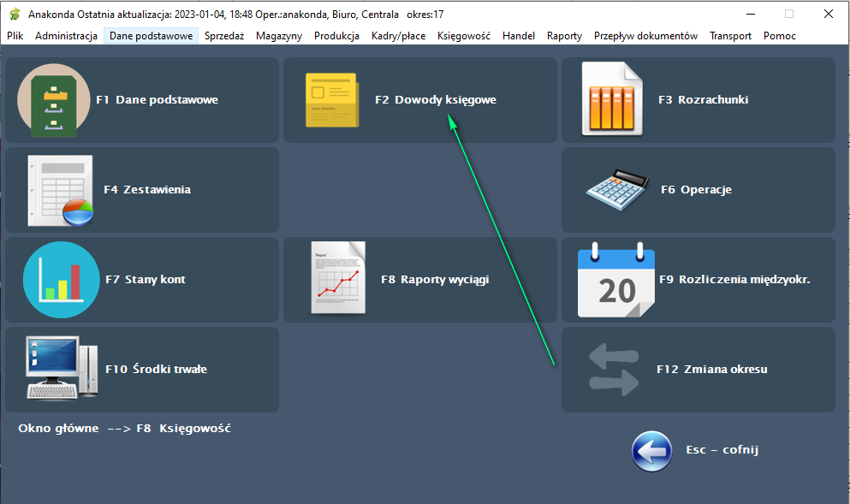
Task: Click the blue Esc back arrow icon
Action: pos(651,451)
